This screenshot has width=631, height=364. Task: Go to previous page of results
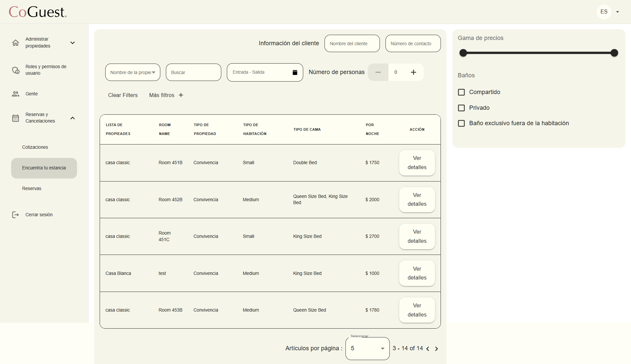[x=428, y=349]
